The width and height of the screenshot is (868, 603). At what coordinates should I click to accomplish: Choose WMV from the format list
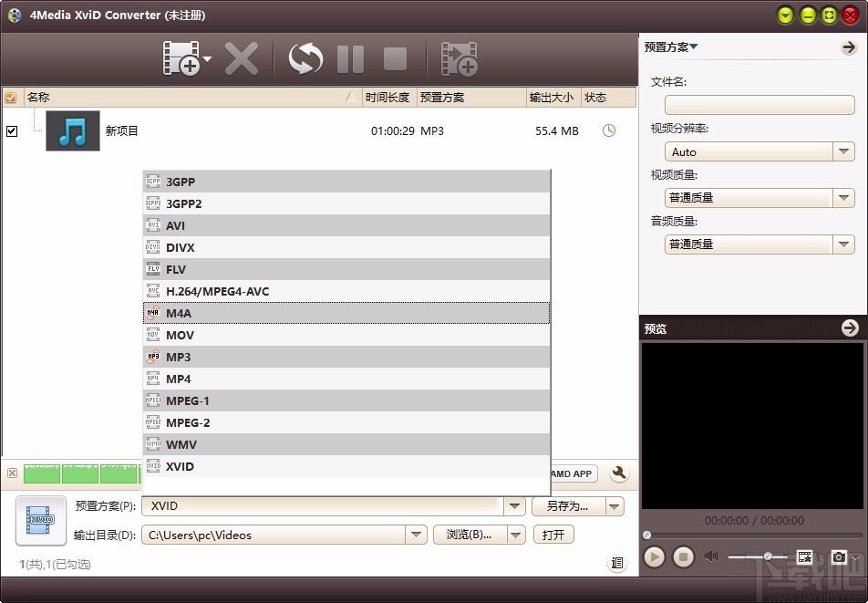(346, 444)
